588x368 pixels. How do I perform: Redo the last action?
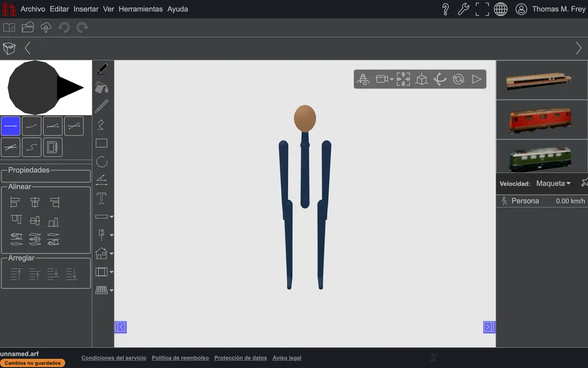tap(82, 28)
